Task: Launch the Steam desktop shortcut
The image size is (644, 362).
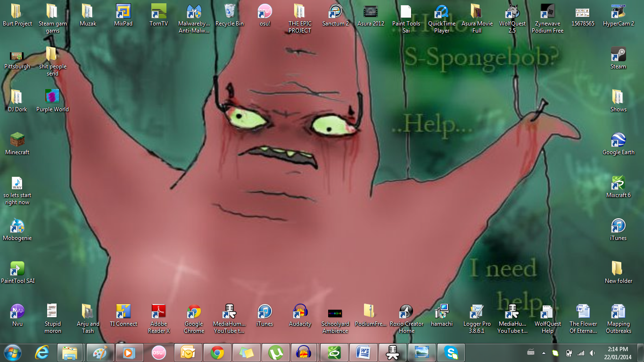Action: 619,58
